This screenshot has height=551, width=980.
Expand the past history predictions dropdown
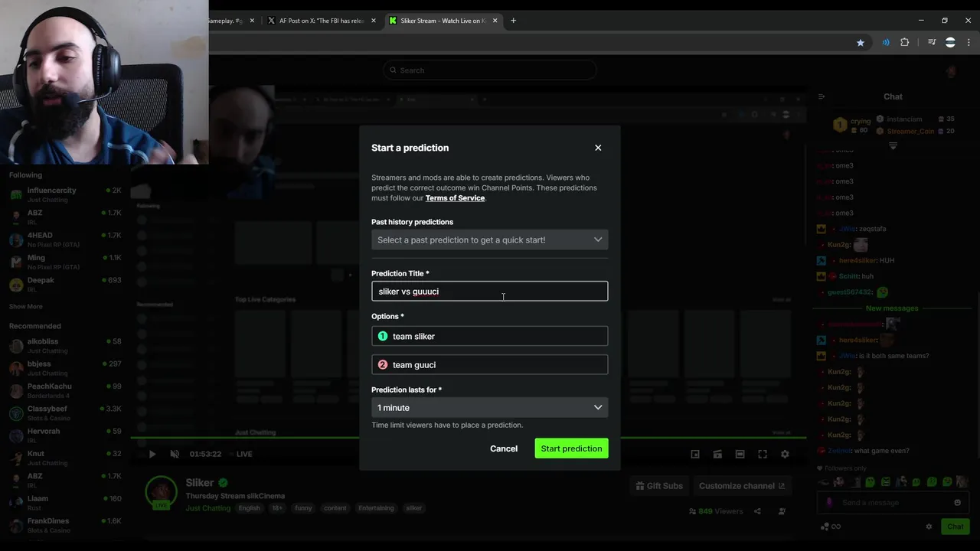click(490, 240)
